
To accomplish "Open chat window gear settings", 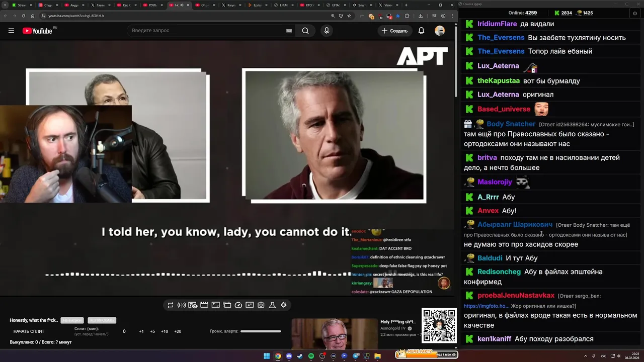I will click(x=635, y=13).
